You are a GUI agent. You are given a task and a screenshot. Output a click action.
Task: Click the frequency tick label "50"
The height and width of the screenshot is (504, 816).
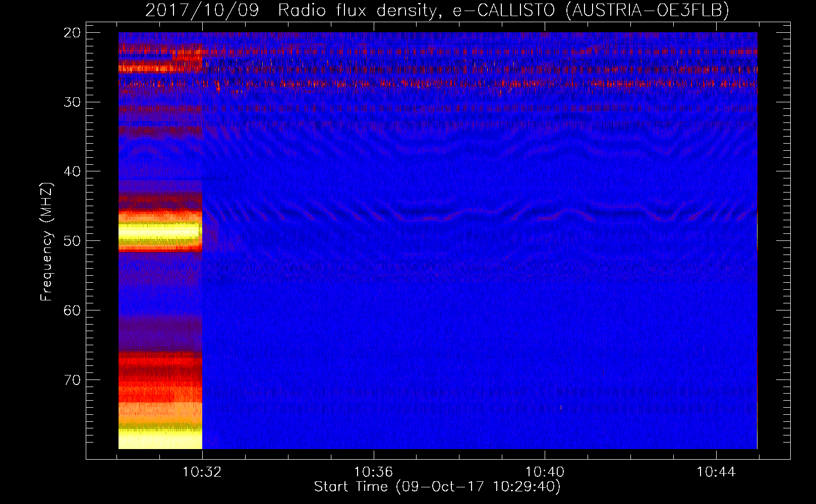[x=73, y=241]
